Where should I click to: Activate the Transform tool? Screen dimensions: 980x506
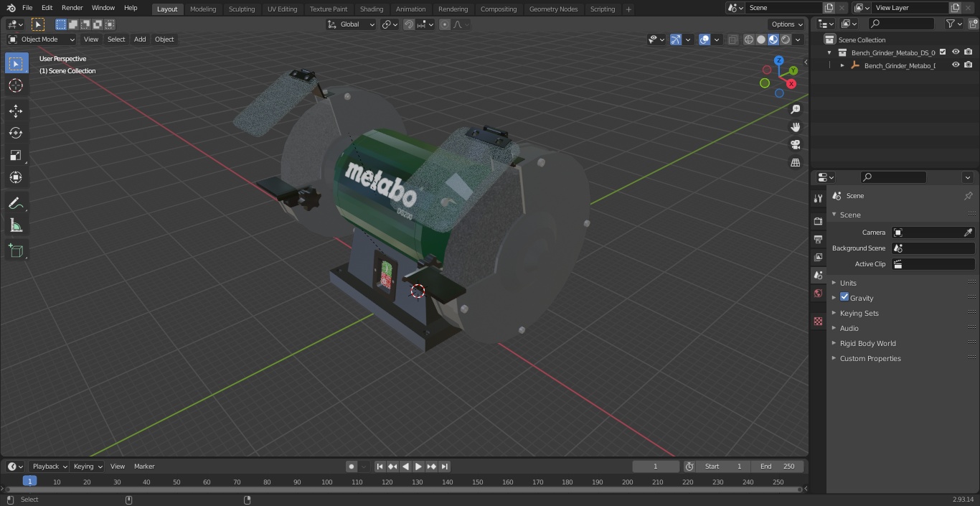[16, 177]
